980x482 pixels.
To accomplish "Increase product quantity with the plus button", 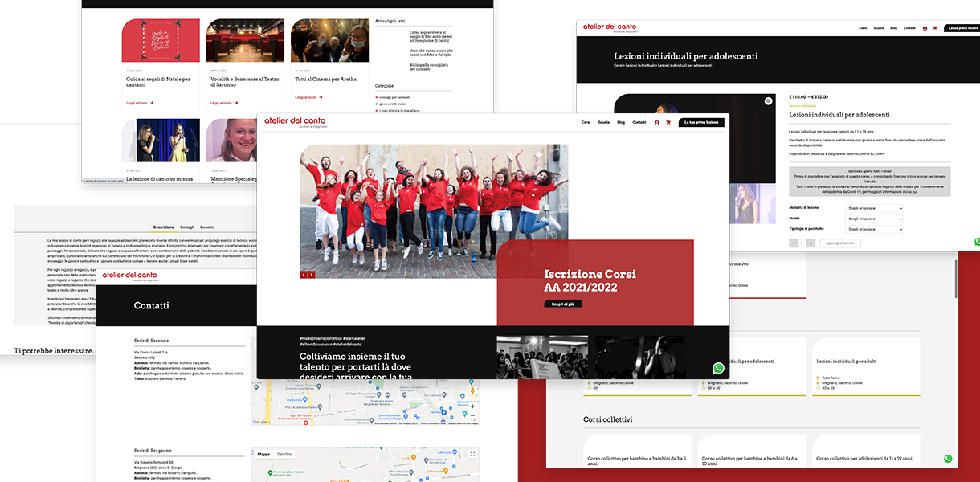I will [x=811, y=243].
